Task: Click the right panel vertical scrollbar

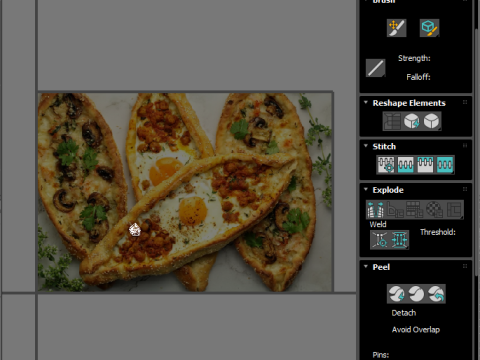Action: (x=476, y=152)
